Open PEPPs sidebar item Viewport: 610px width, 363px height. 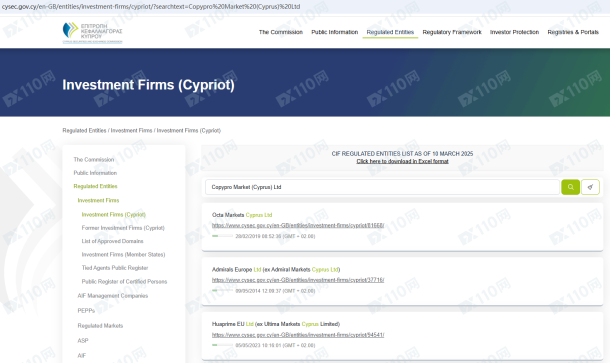click(86, 310)
